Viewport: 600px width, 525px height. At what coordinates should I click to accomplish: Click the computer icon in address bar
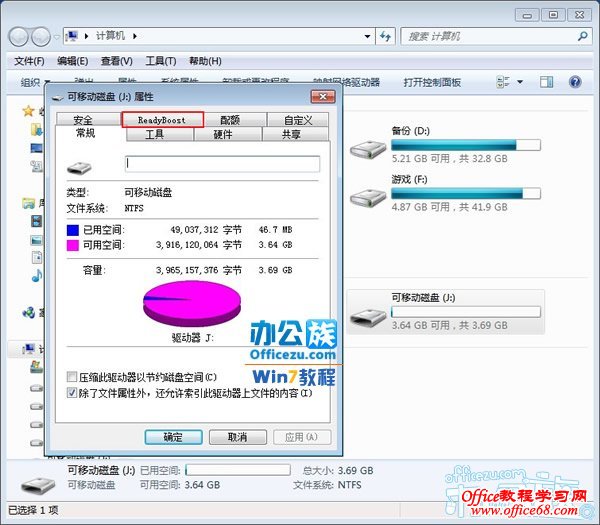(72, 36)
